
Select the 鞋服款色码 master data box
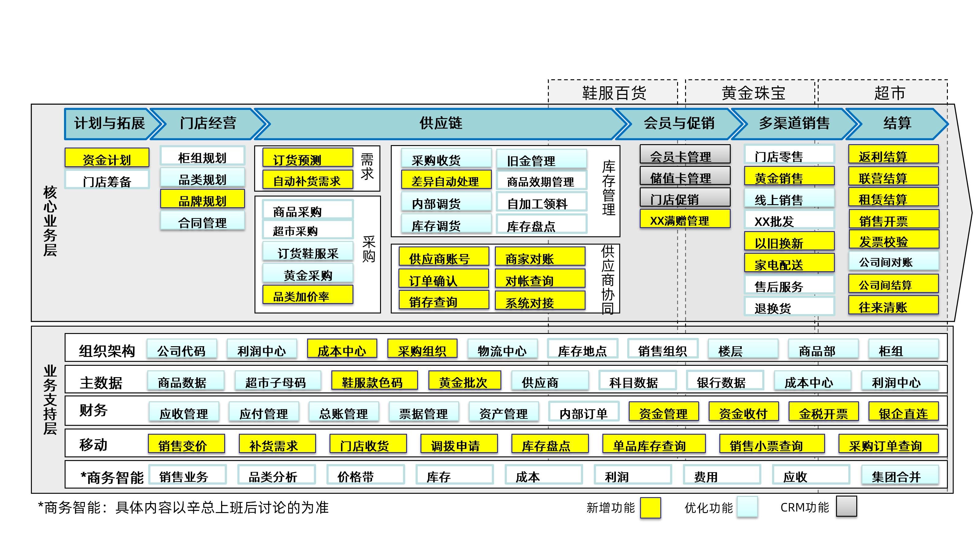[374, 380]
